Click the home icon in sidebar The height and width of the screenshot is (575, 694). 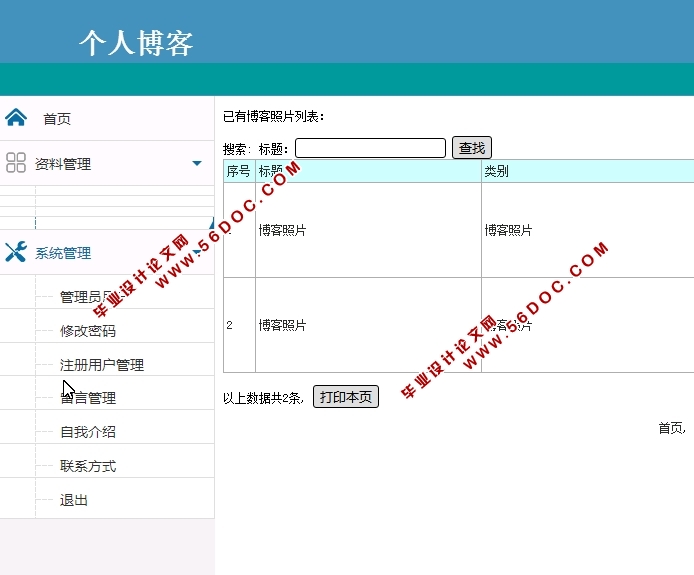tap(16, 118)
